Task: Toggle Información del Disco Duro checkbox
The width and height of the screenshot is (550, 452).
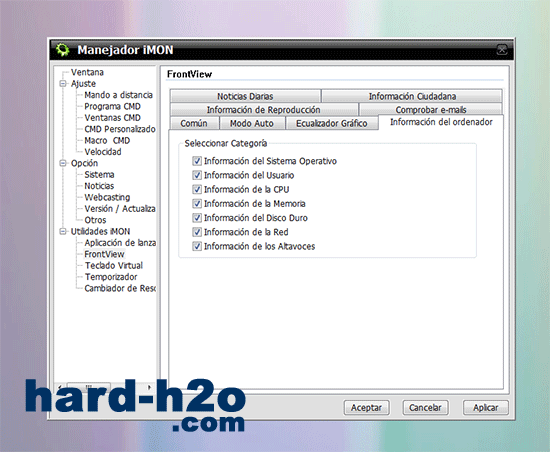Action: (197, 218)
